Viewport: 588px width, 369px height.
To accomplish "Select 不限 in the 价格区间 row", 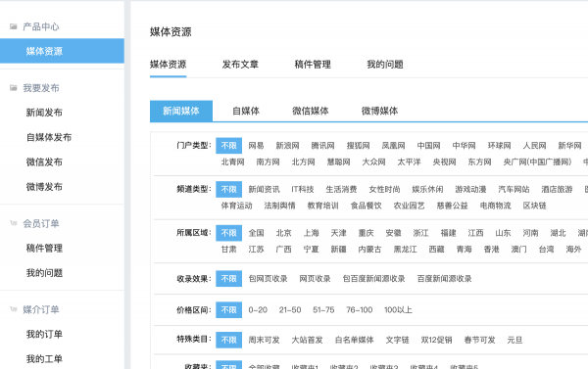I will click(228, 310).
